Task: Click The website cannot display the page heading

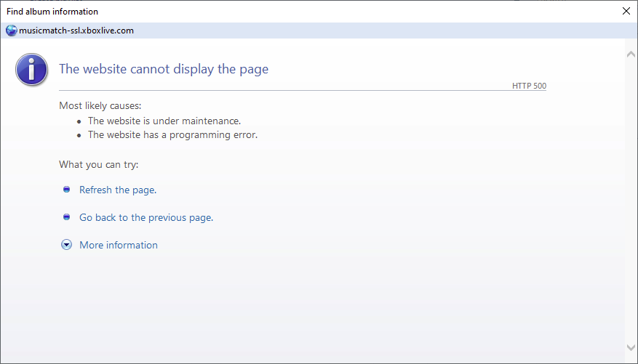Action: click(164, 68)
